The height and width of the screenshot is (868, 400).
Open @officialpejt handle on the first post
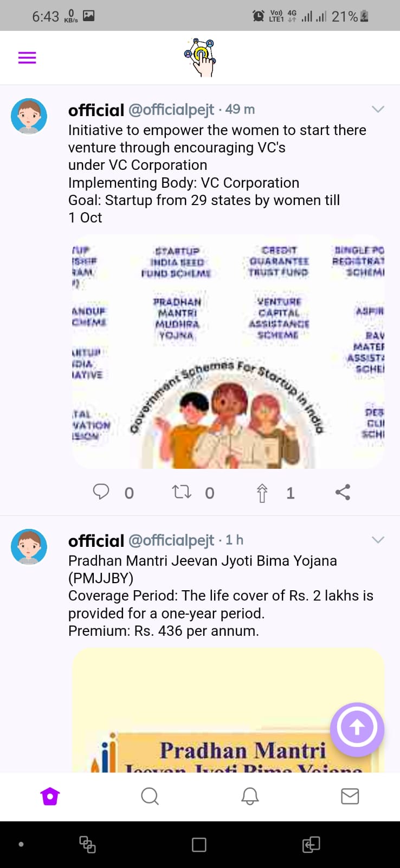(171, 110)
